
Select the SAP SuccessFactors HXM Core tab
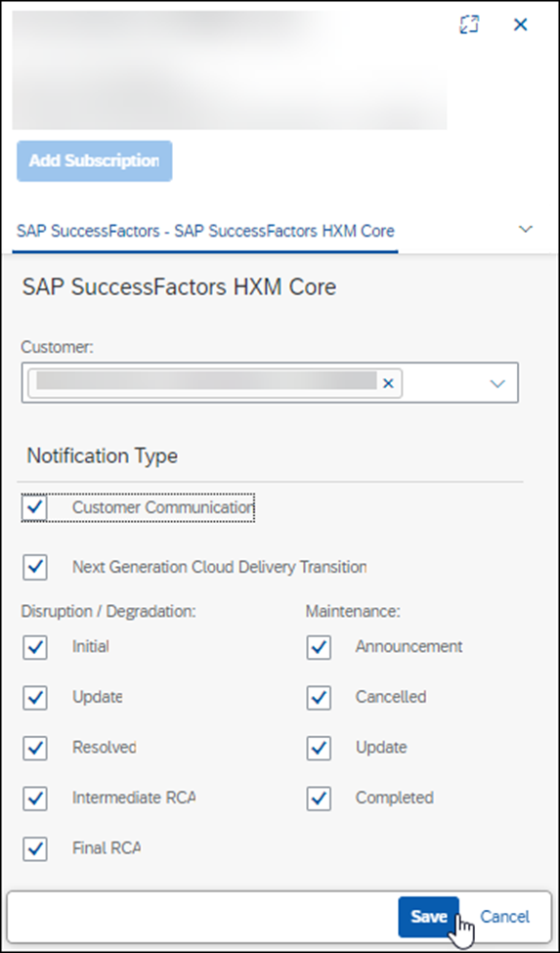click(x=205, y=231)
